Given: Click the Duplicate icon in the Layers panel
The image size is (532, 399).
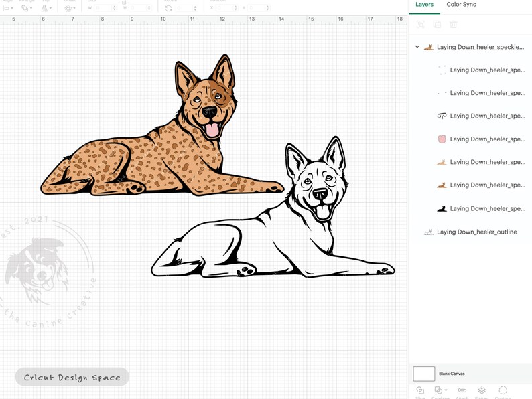Looking at the screenshot, I should [437, 24].
